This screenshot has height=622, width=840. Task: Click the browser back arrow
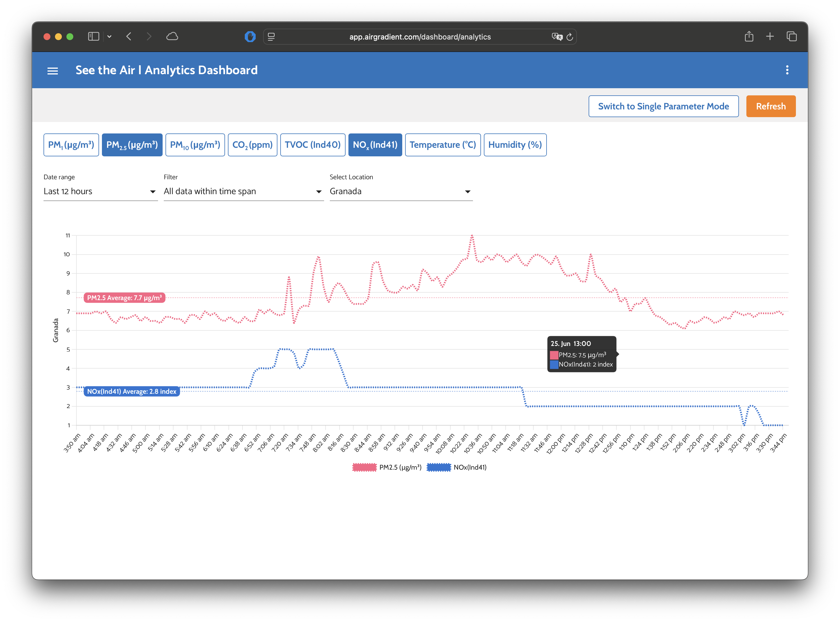129,37
